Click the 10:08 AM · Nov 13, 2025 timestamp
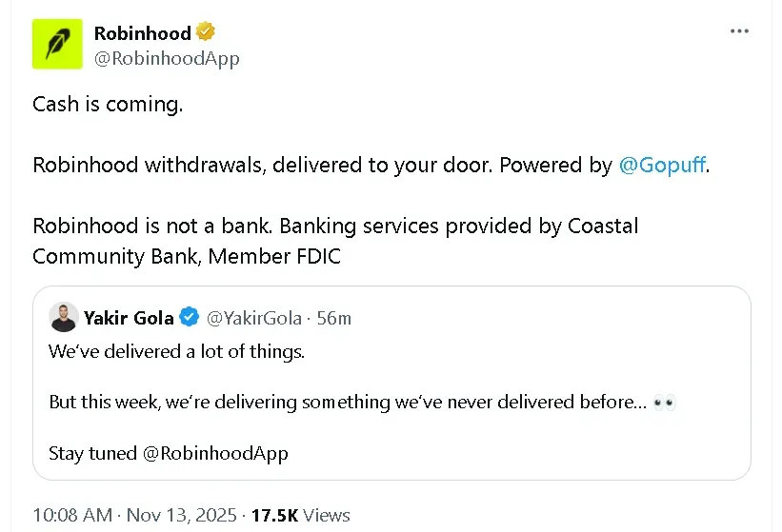Screen dimensions: 782x532 134,515
